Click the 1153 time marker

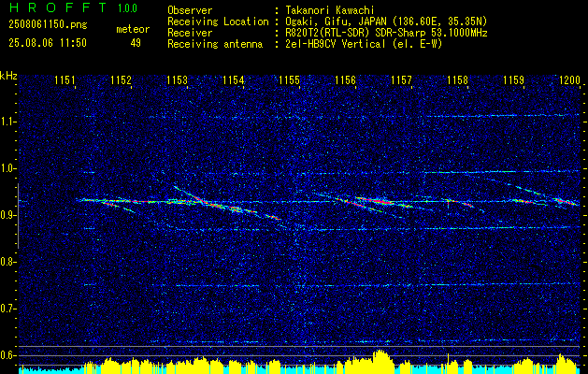[177, 79]
